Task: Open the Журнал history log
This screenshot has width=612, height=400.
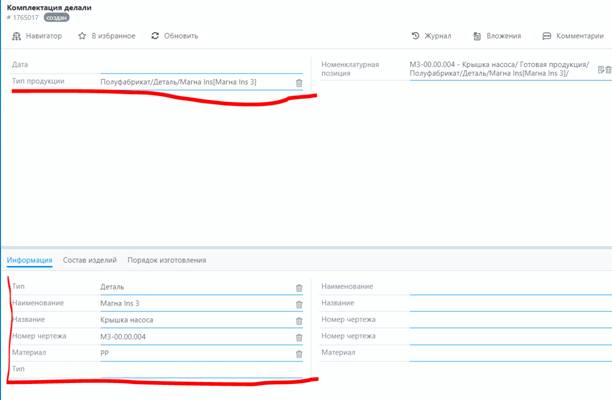Action: tap(431, 36)
